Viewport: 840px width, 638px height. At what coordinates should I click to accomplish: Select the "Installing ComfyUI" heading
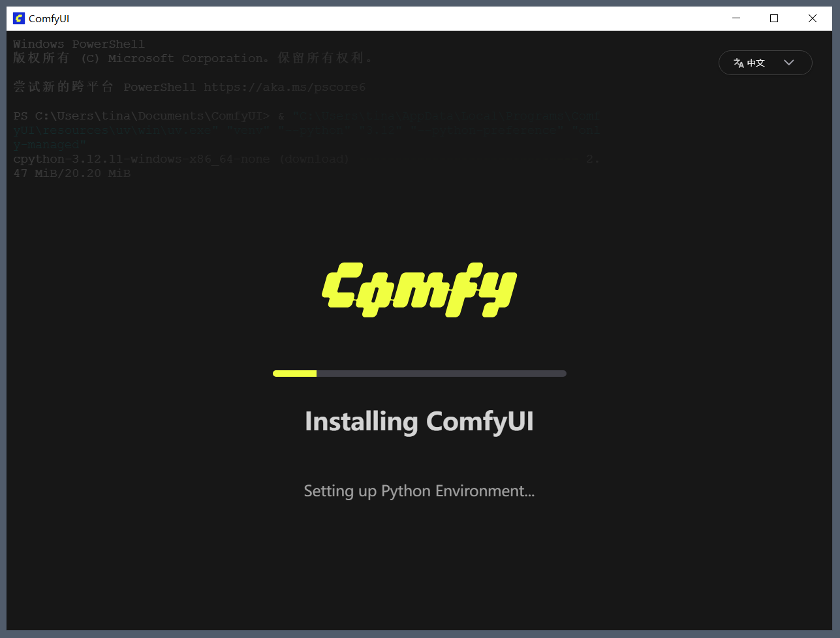[420, 422]
